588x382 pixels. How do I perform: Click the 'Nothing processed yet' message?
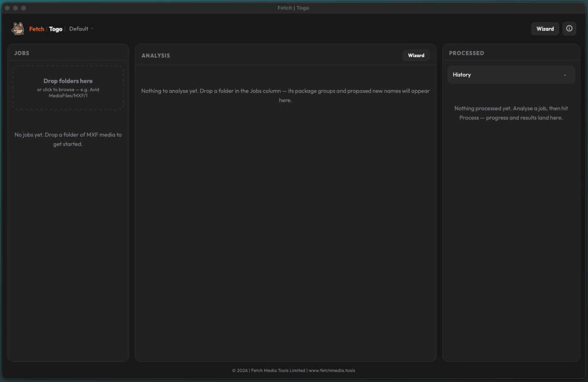511,113
